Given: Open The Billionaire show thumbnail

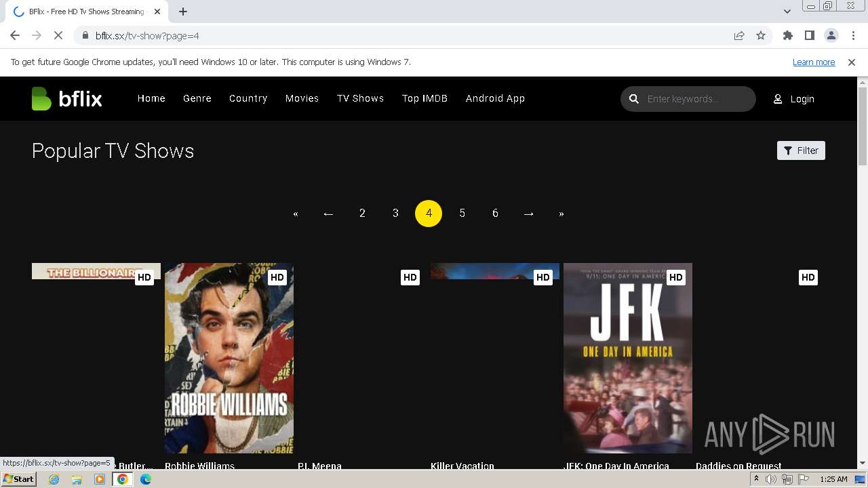Looking at the screenshot, I should click(96, 271).
